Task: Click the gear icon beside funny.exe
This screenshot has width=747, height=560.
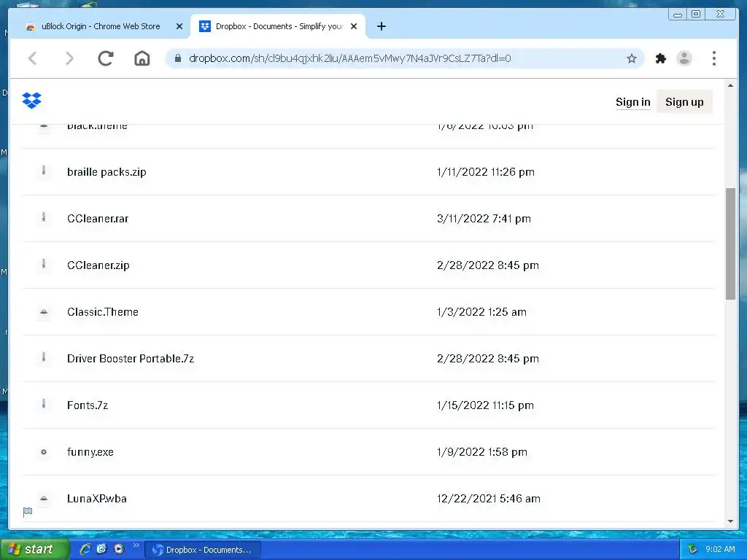Action: pyautogui.click(x=44, y=452)
